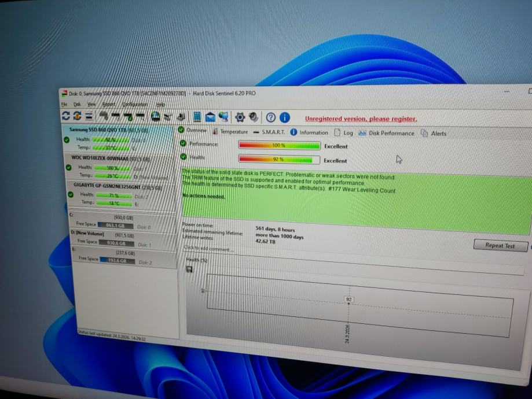Click the green check icon beside Health label
532x399 pixels.
point(184,157)
